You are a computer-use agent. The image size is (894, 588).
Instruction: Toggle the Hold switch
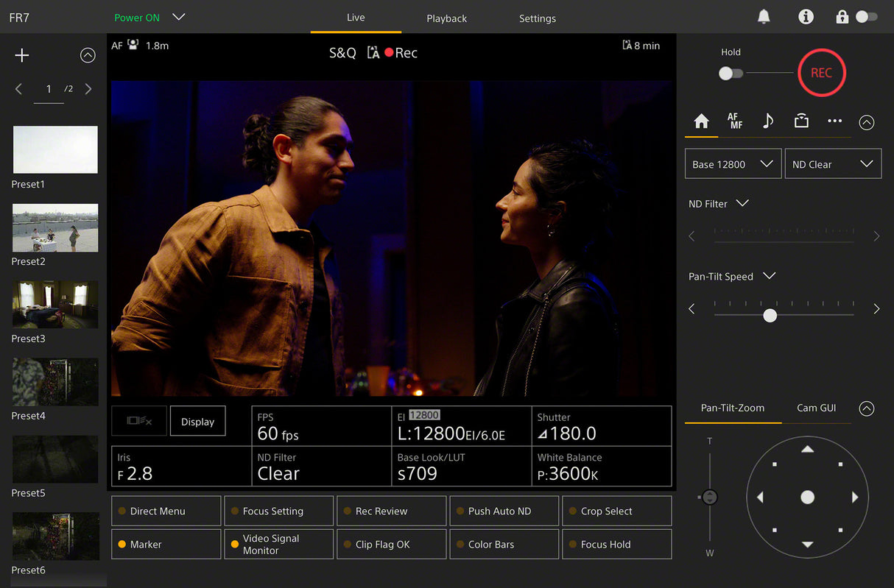coord(731,73)
